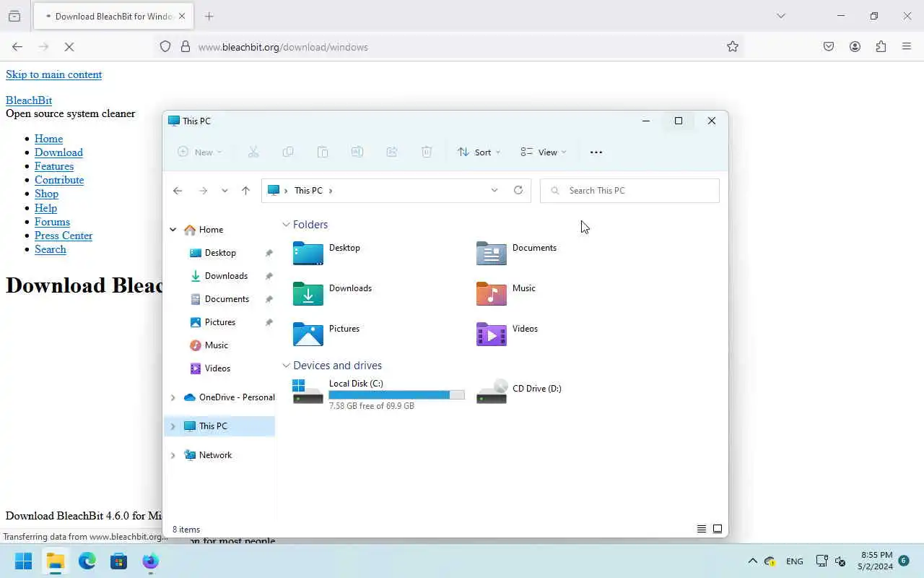Click the Rename icon in Explorer toolbar
Viewport: 924px width, 578px height.
pyautogui.click(x=357, y=152)
